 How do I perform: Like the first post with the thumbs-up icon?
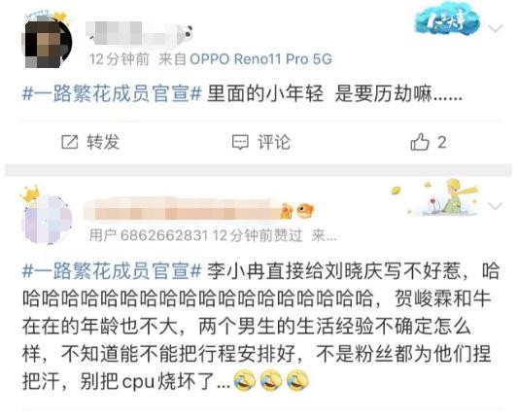(x=420, y=142)
